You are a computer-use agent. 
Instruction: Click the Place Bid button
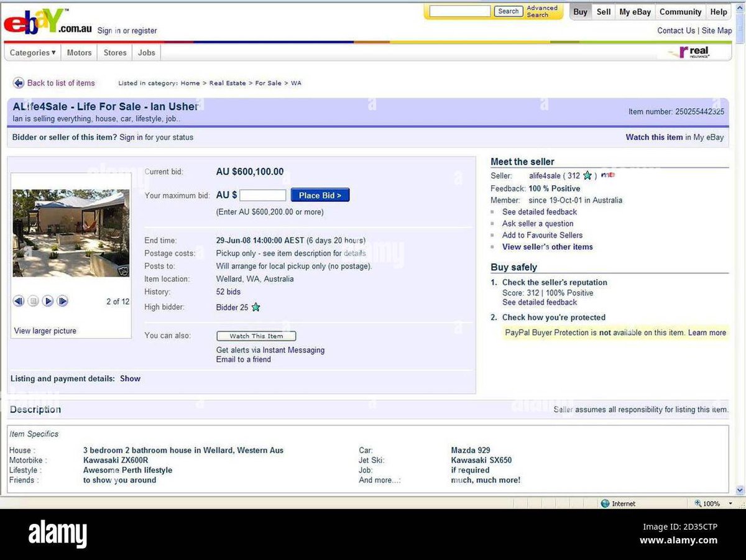pos(320,195)
